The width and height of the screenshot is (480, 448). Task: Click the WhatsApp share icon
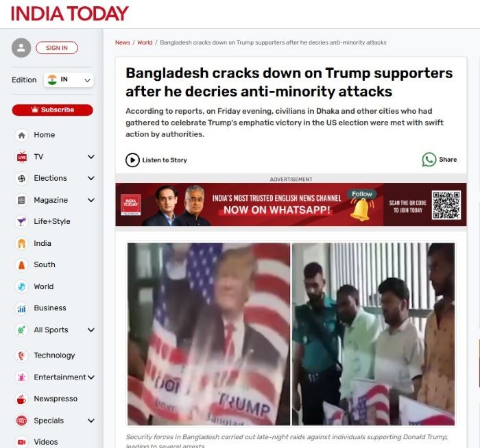click(429, 160)
